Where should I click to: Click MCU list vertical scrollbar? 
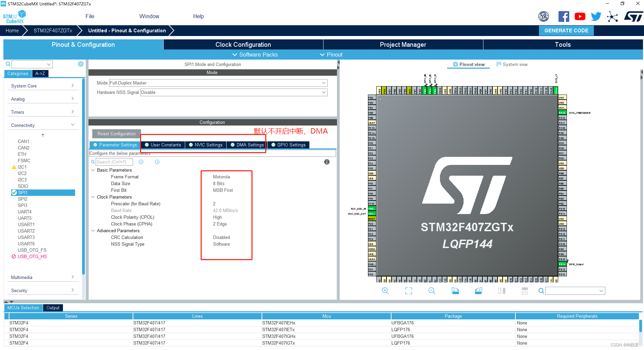640,326
